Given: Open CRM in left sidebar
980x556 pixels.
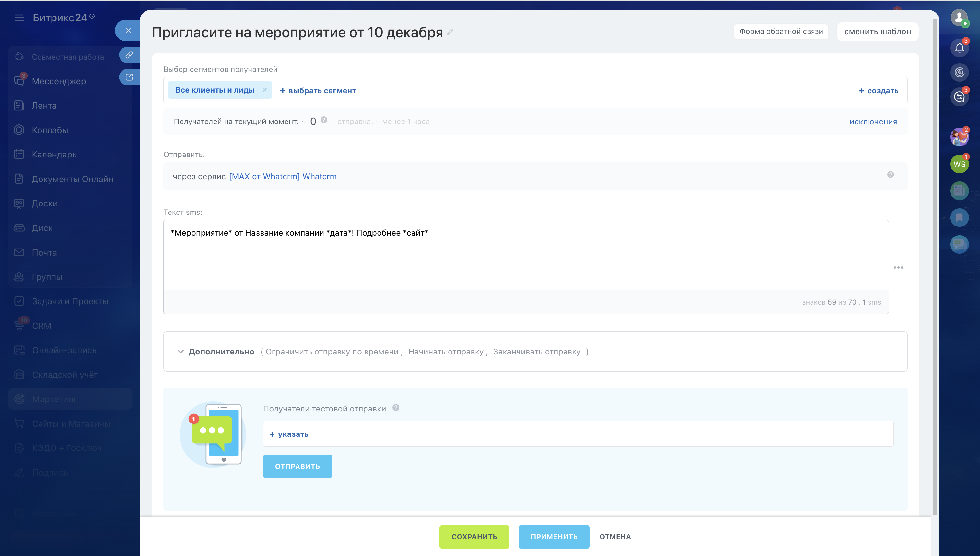Looking at the screenshot, I should pyautogui.click(x=41, y=326).
